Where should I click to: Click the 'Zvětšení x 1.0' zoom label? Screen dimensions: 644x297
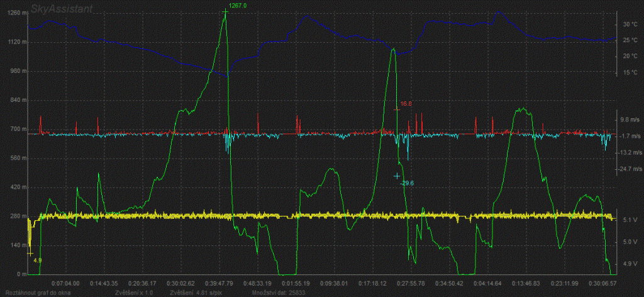pyautogui.click(x=135, y=293)
